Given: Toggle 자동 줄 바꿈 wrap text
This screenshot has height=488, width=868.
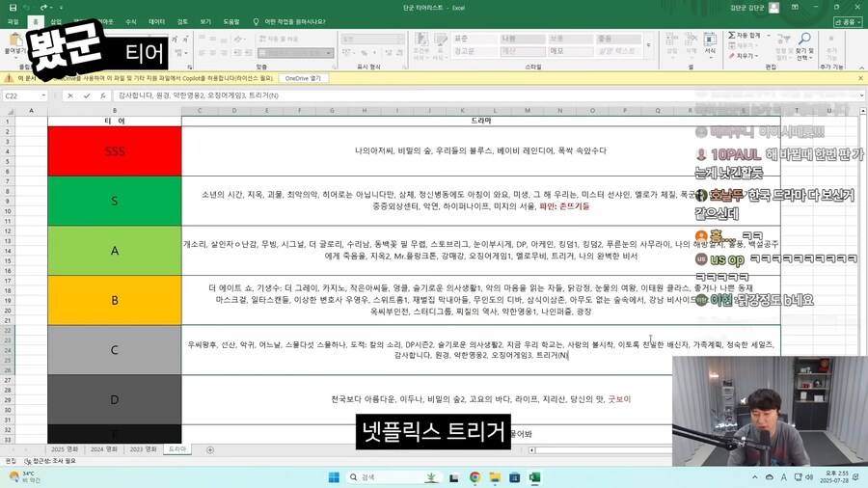Looking at the screenshot, I should click(279, 39).
